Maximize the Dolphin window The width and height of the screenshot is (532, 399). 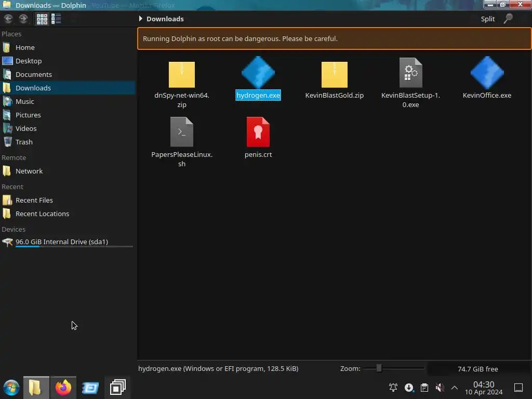click(x=503, y=4)
